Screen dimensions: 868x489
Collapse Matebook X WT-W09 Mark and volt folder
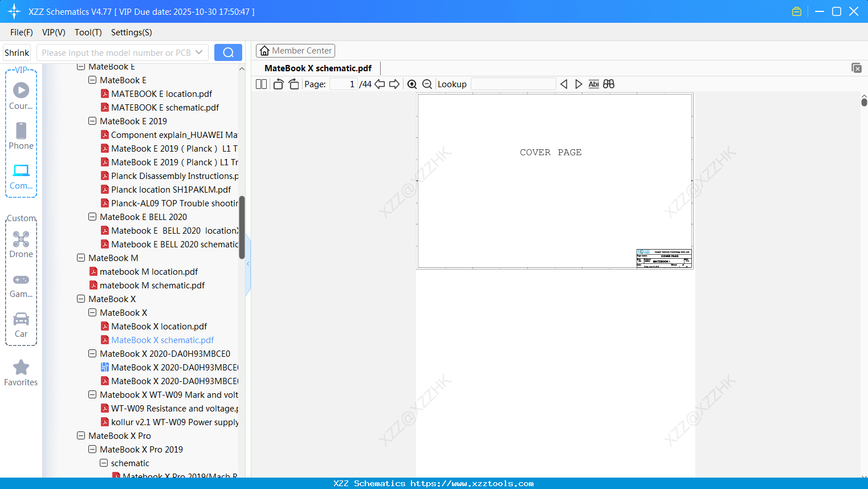click(x=92, y=394)
